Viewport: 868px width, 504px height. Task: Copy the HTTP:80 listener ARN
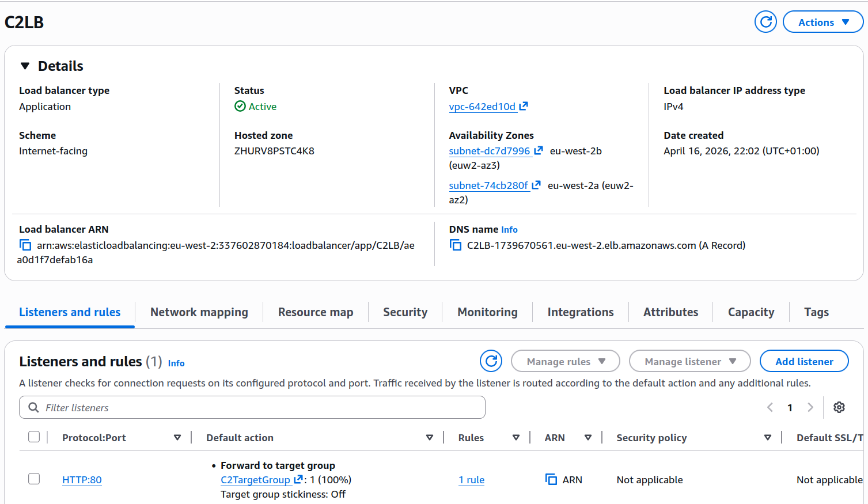coord(551,480)
